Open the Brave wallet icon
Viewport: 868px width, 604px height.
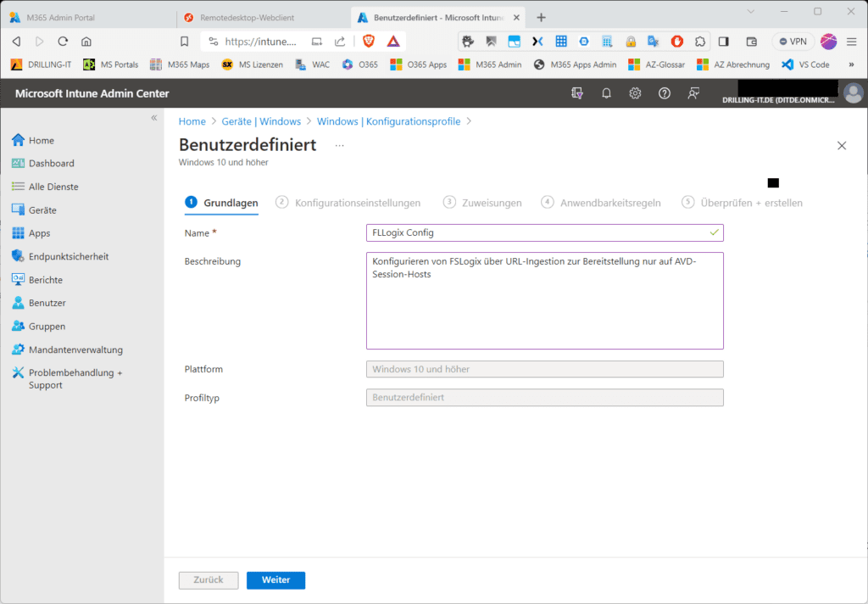point(751,42)
